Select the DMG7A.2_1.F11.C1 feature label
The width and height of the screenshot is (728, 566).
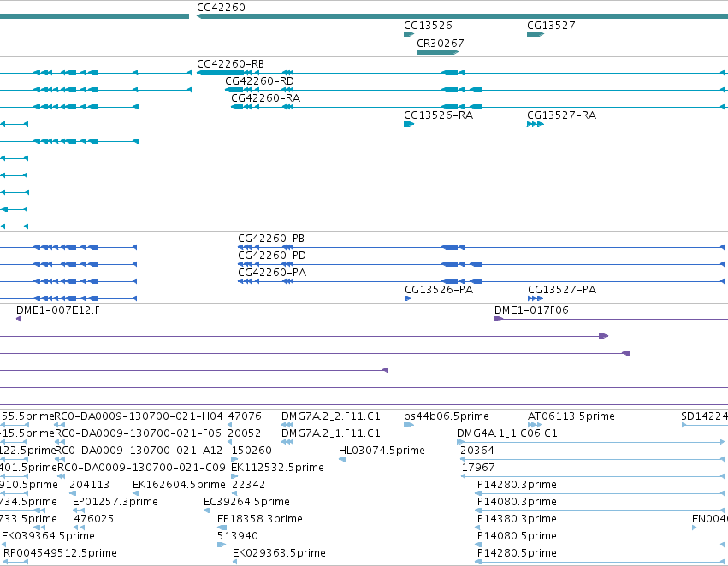(330, 433)
